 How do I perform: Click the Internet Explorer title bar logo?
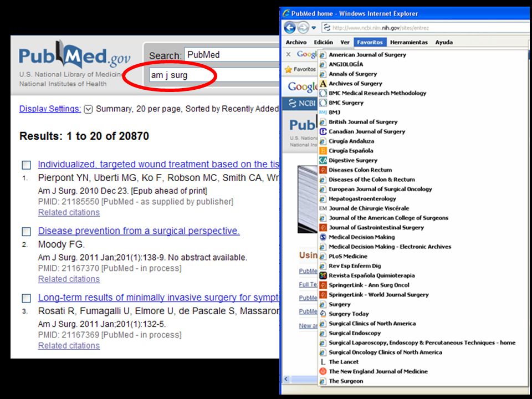pyautogui.click(x=286, y=13)
